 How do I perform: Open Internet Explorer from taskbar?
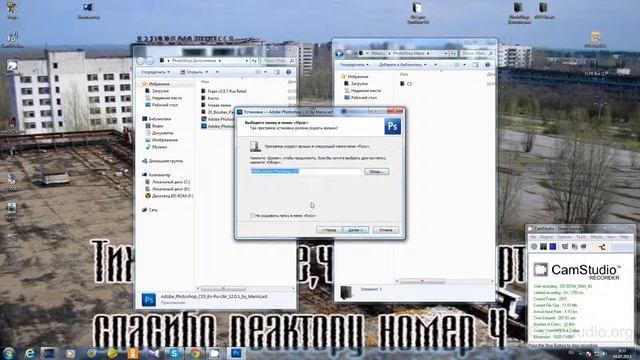click(30, 353)
